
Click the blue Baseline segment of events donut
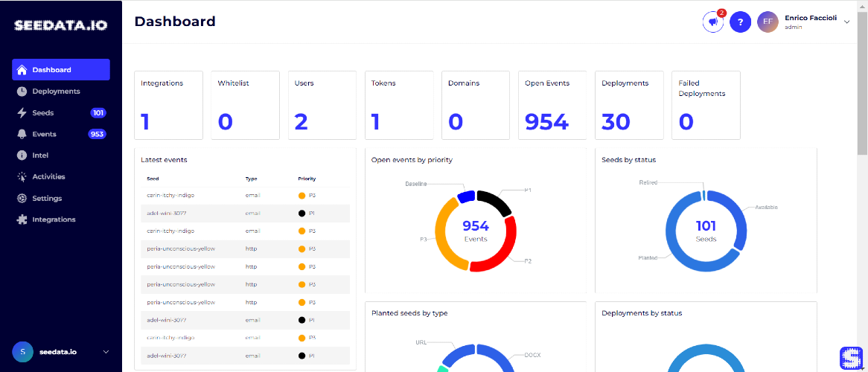tap(465, 196)
